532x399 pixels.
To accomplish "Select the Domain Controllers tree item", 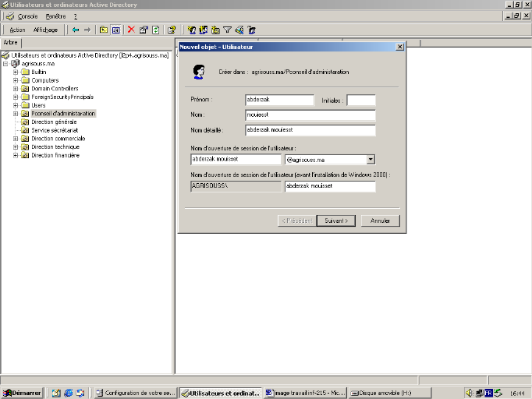I will [55, 89].
